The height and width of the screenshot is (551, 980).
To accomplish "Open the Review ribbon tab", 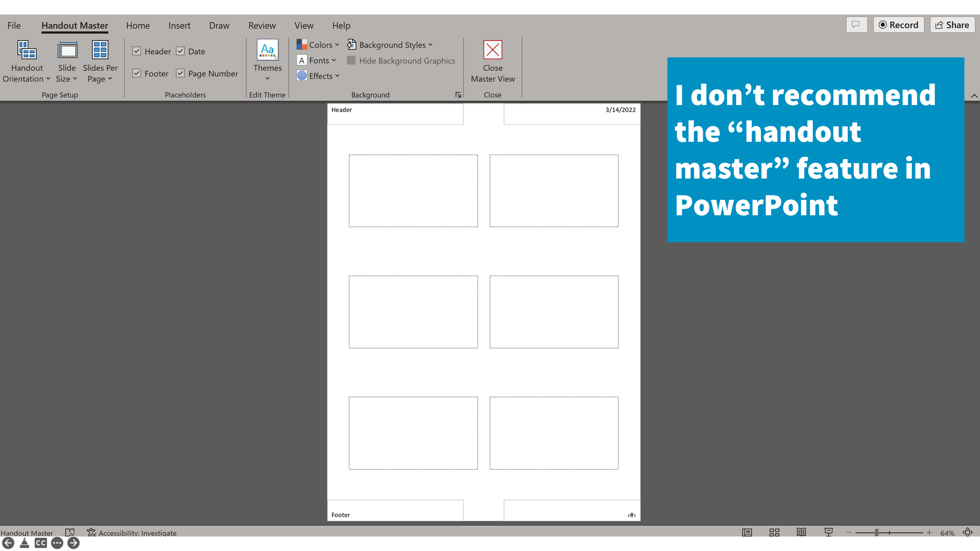I will (262, 25).
